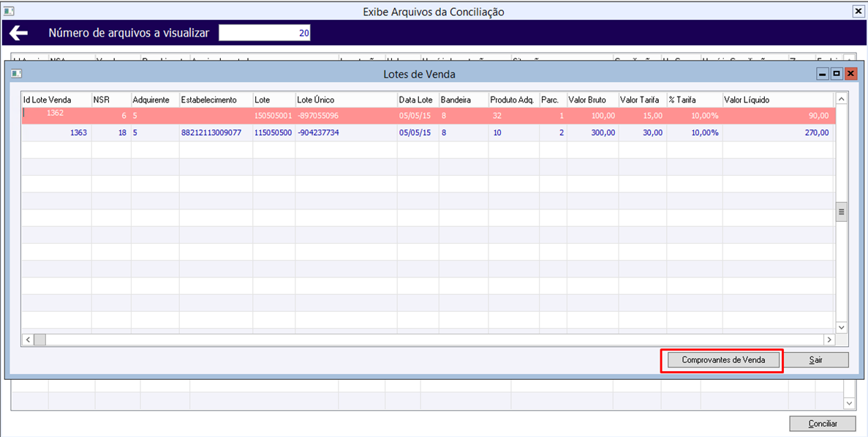Click horizontal scrollbar thumb in Lotes de Venda

click(x=40, y=340)
